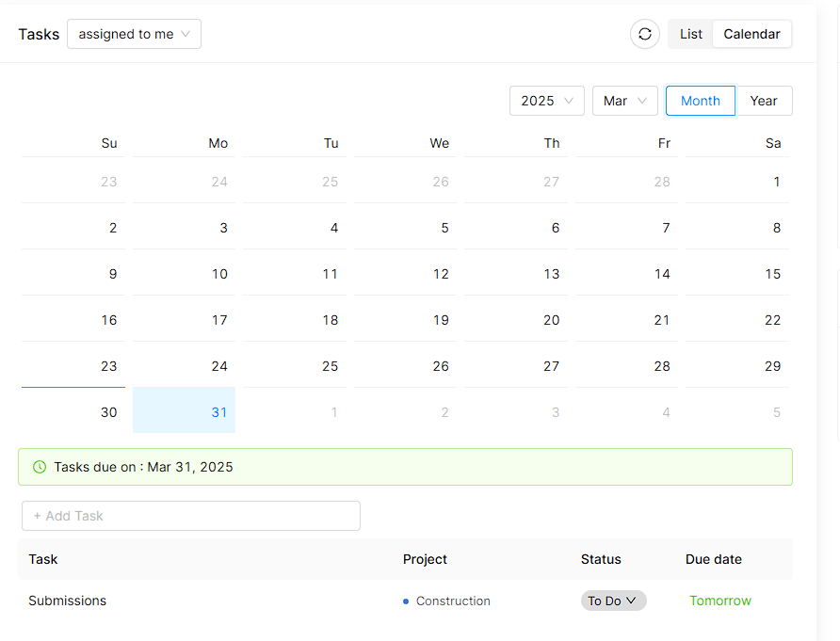Image resolution: width=840 pixels, height=641 pixels.
Task: Select the Year radio option
Action: point(764,101)
